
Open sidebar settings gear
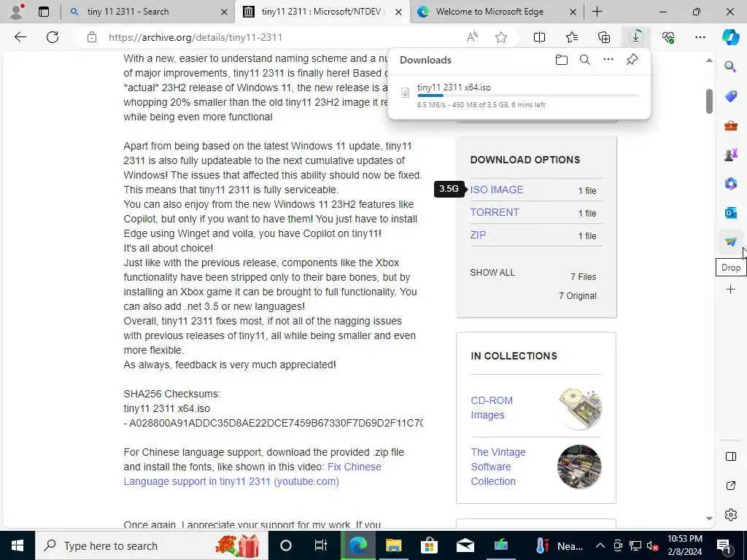[x=730, y=515]
